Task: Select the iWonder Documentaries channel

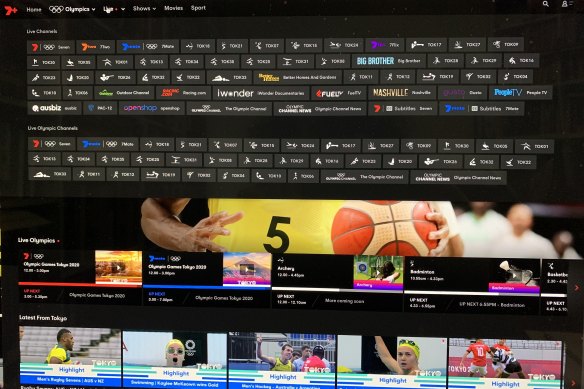Action: tap(261, 93)
